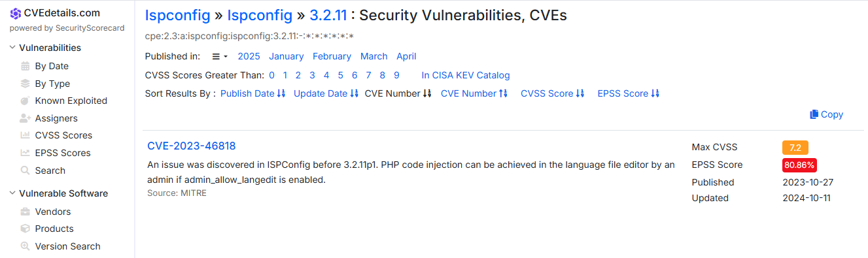The width and height of the screenshot is (868, 258).
Task: Show only CISA KEV Catalog entries
Action: [466, 75]
